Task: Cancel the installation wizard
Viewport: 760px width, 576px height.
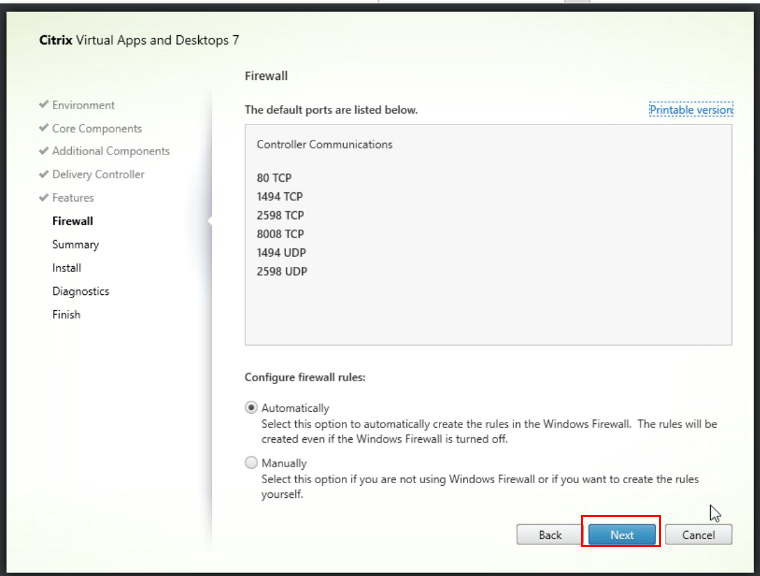Action: pos(698,535)
